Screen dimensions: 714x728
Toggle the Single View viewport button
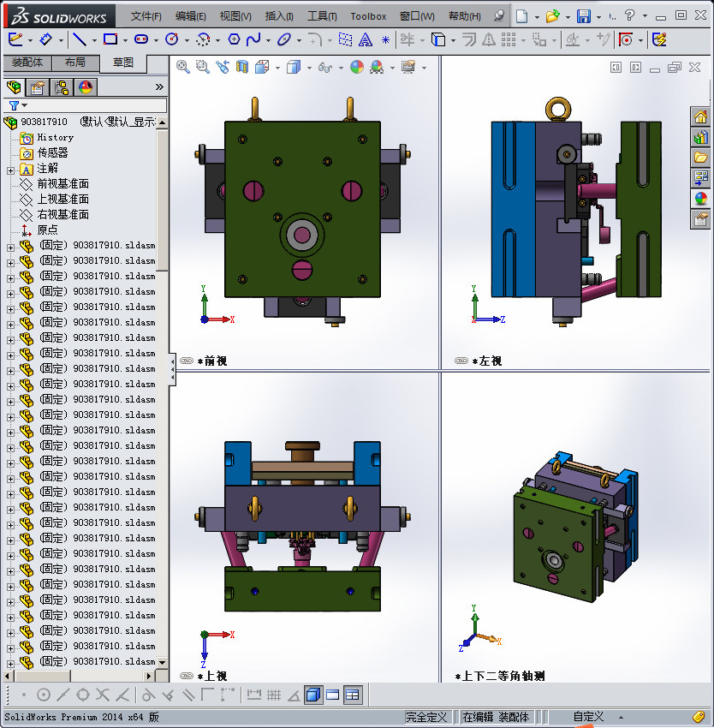click(x=333, y=695)
